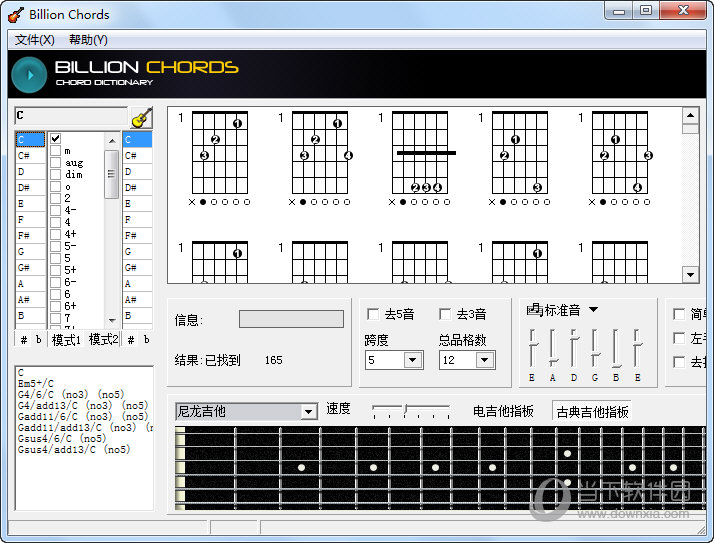Tick the checkbox labeled 左…
Viewport: 714px width, 543px height.
[678, 338]
